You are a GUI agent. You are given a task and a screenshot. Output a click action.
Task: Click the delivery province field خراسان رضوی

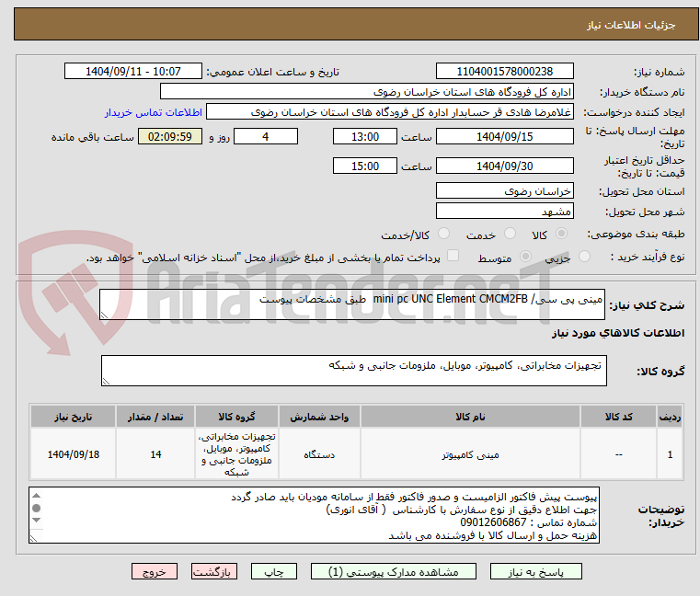pos(504,191)
